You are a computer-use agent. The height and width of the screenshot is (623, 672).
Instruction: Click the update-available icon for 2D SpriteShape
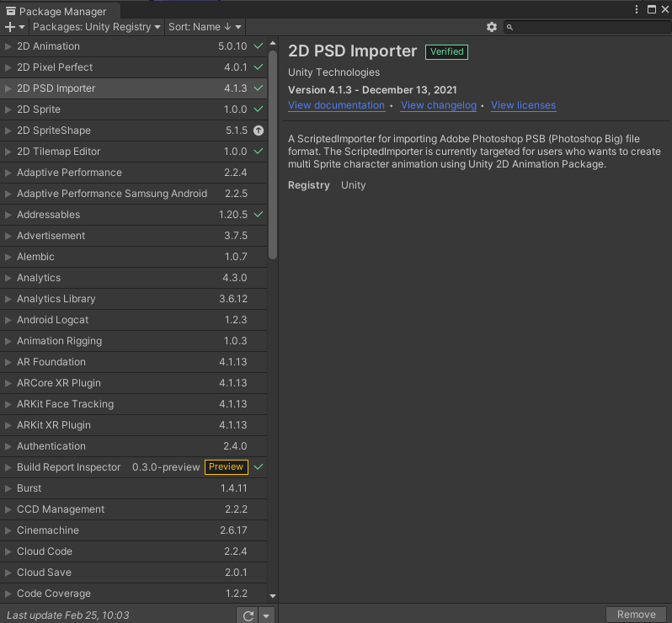pos(259,130)
